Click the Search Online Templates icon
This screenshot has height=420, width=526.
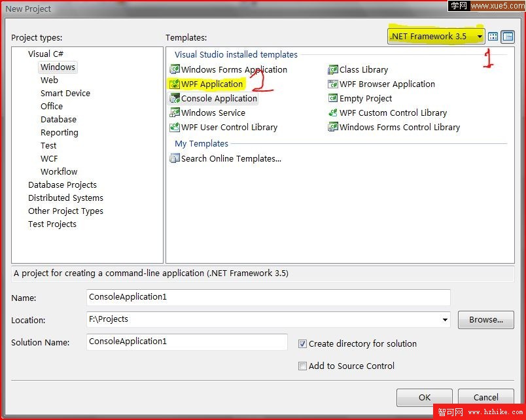pos(175,158)
